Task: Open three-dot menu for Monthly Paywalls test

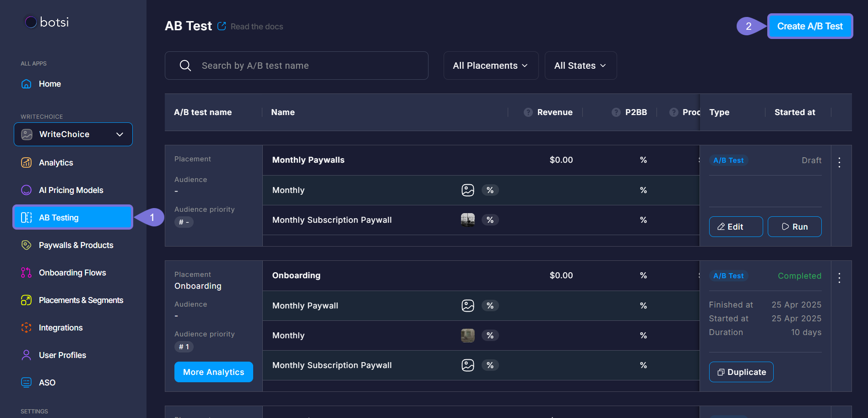Action: pos(839,162)
